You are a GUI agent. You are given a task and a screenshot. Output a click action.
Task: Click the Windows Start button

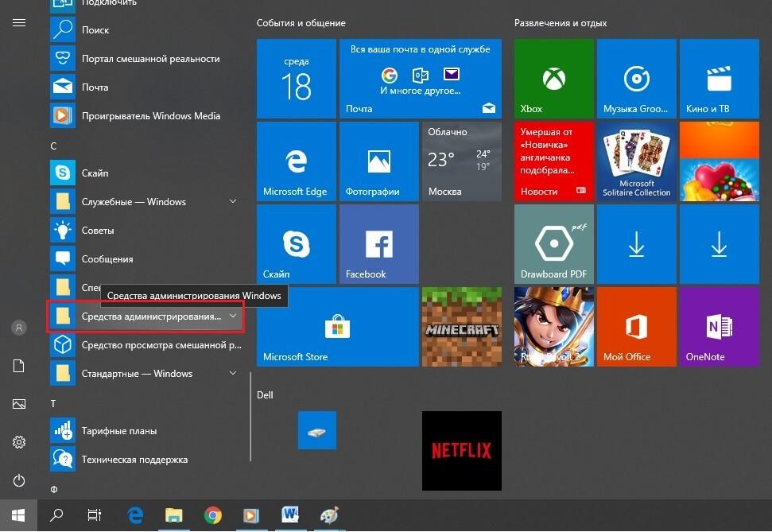[18, 515]
